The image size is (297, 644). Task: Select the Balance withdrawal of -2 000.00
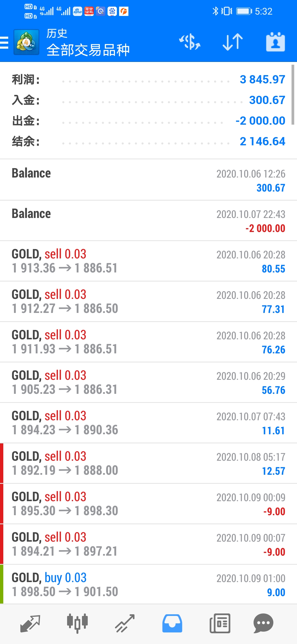[x=148, y=220]
